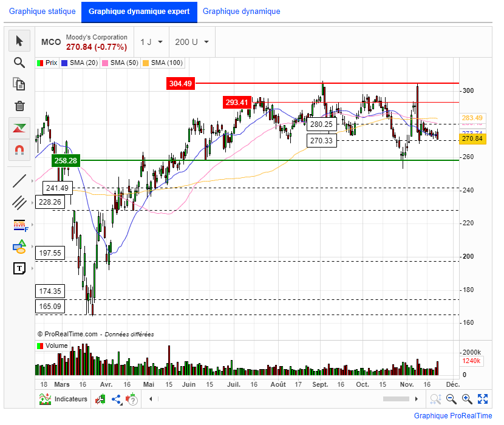The image size is (504, 425).
Task: Click the 270.84 (-0.77%) quote
Action: tap(97, 47)
